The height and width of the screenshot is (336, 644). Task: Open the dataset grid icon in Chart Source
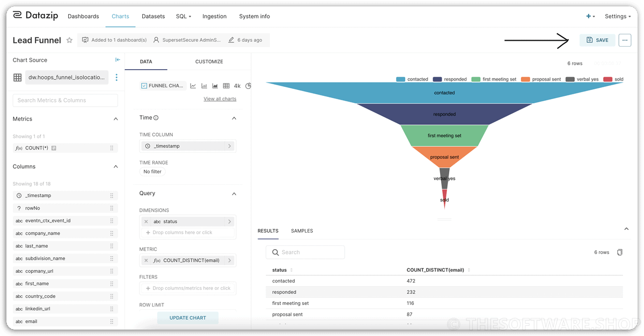click(17, 78)
